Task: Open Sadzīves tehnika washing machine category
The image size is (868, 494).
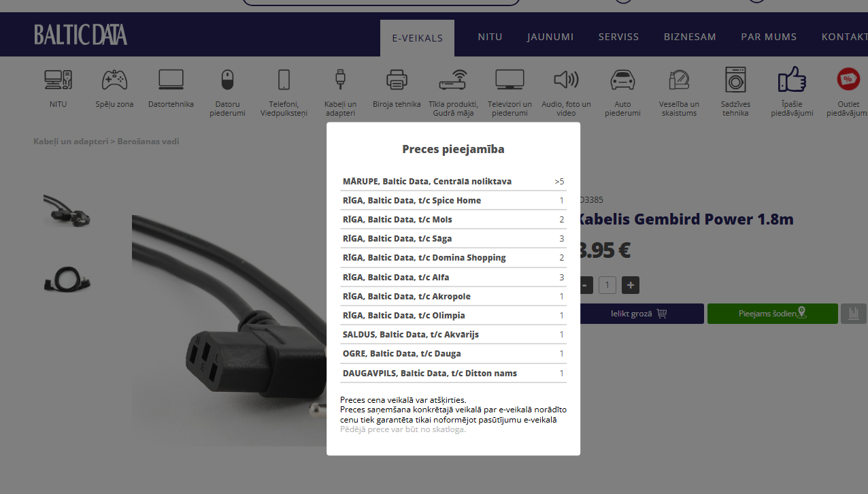Action: (x=735, y=81)
